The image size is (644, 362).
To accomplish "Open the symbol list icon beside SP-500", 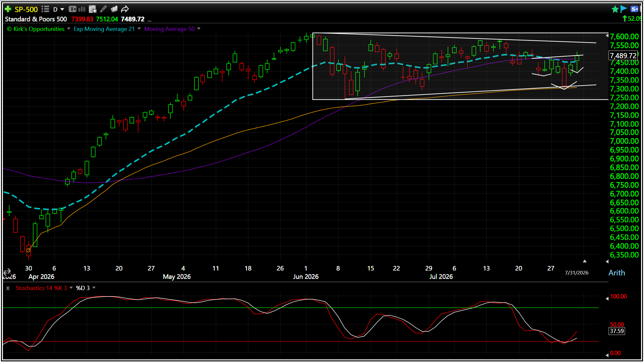I will coord(45,9).
